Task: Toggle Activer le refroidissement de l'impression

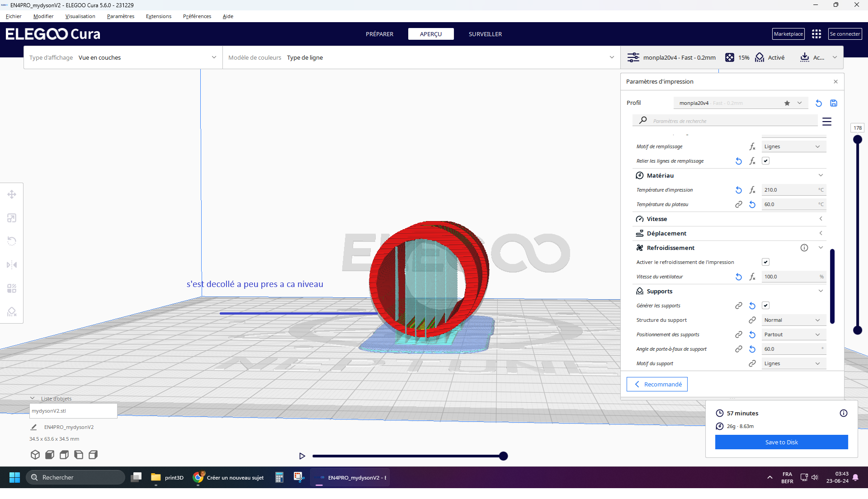Action: point(765,262)
